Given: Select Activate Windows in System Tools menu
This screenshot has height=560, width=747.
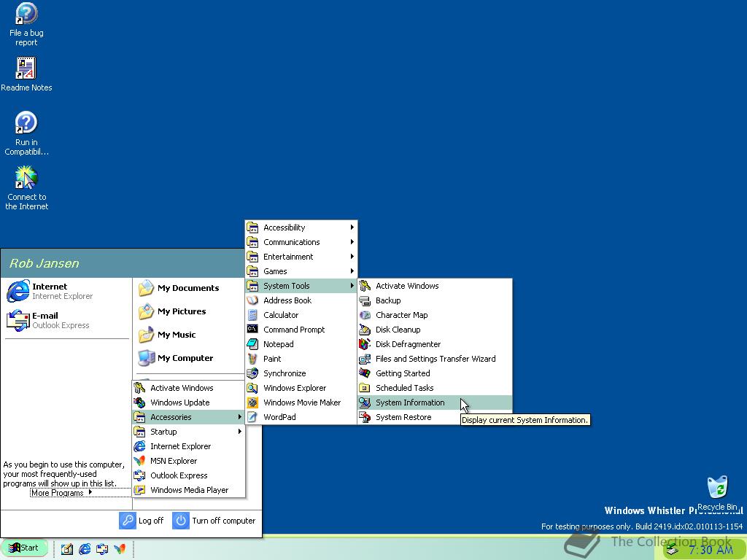Looking at the screenshot, I should coord(435,286).
